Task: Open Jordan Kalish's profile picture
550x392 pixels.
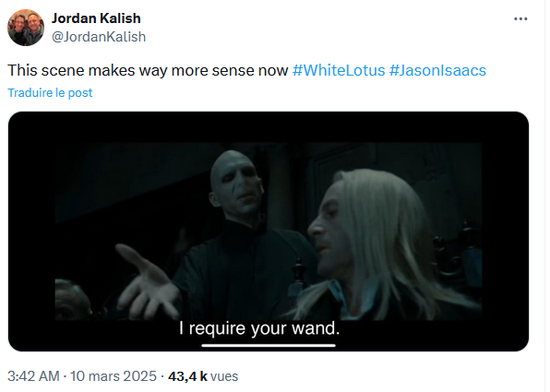Action: 26,28
